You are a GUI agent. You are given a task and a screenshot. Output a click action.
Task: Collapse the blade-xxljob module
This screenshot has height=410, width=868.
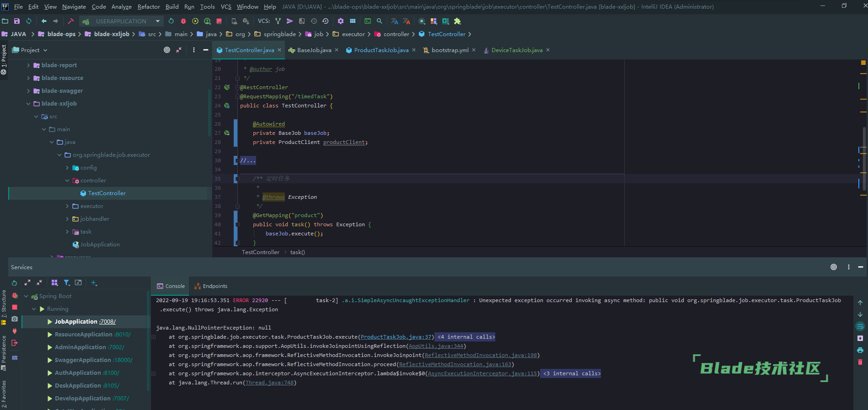click(28, 104)
